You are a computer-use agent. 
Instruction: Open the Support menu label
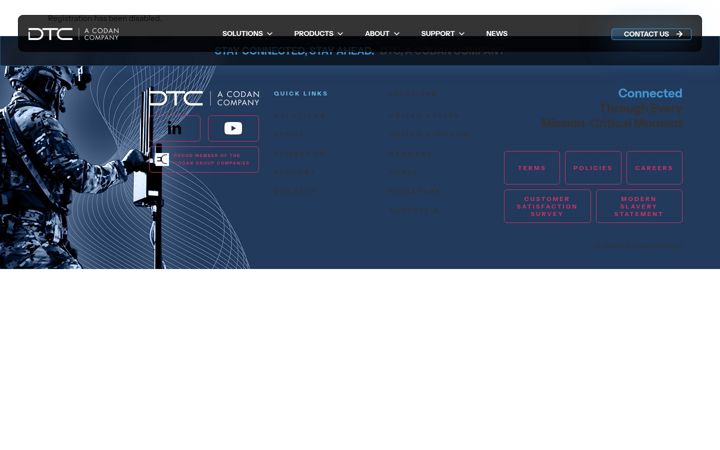point(438,34)
